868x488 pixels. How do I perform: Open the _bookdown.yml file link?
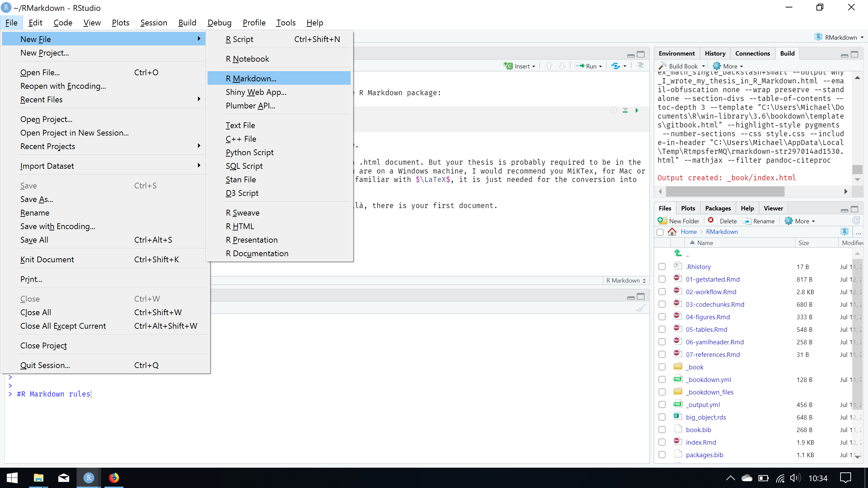coord(708,380)
